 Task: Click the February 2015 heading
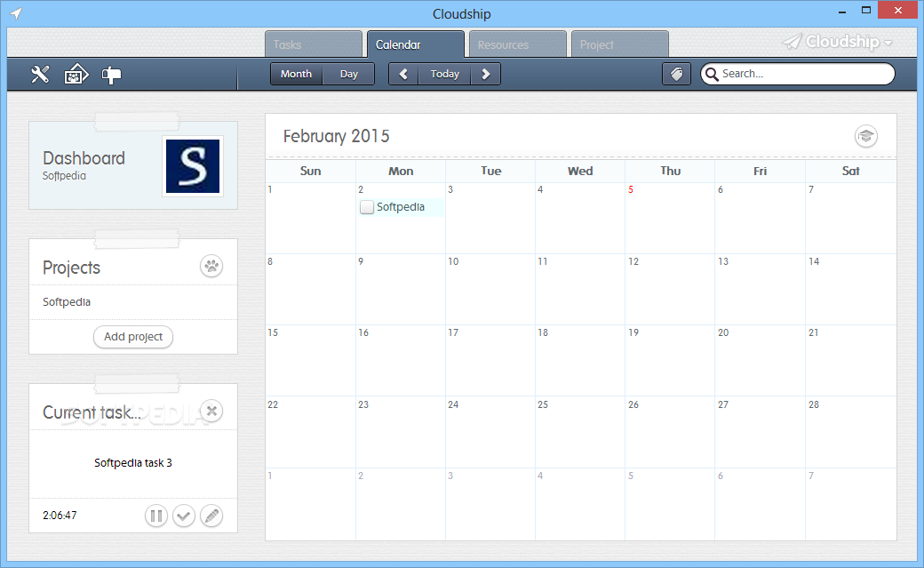pyautogui.click(x=336, y=136)
